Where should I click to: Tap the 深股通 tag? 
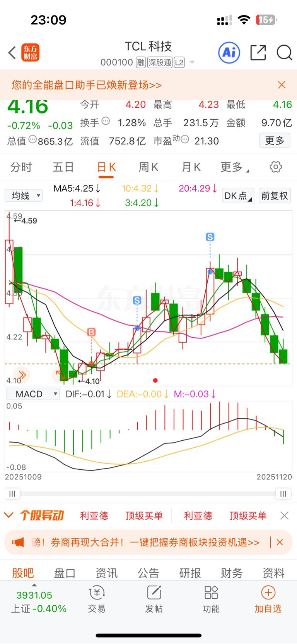coord(160,62)
